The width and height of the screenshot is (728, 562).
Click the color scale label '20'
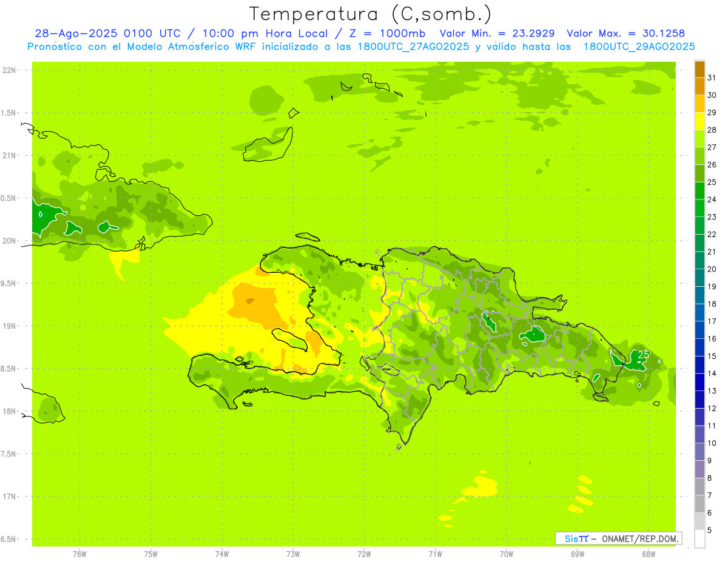pos(712,269)
